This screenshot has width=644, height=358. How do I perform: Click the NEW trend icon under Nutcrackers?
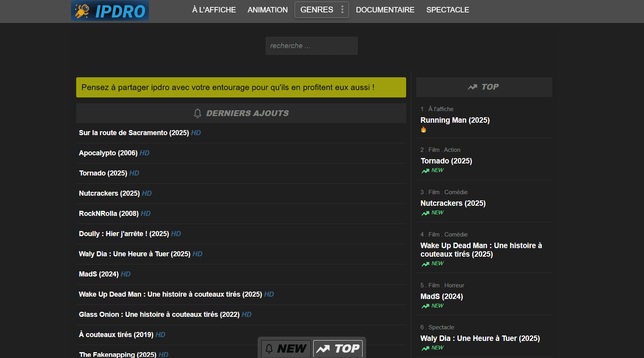point(426,213)
